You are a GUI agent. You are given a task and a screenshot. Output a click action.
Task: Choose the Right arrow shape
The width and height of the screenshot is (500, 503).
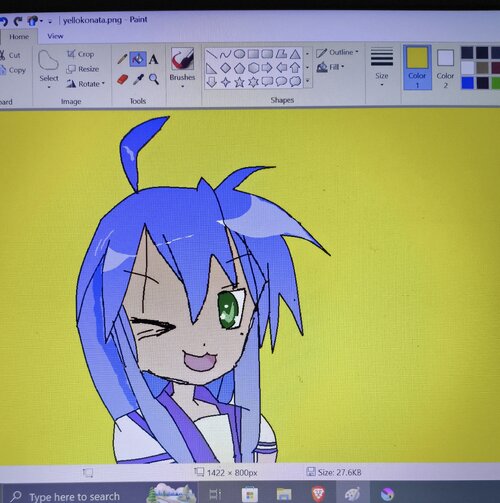coord(267,68)
